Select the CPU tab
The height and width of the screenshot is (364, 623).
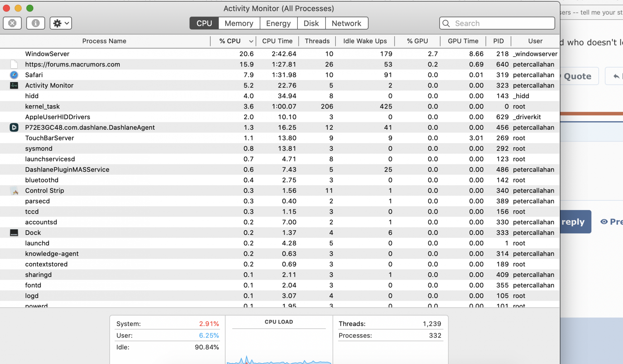[204, 23]
